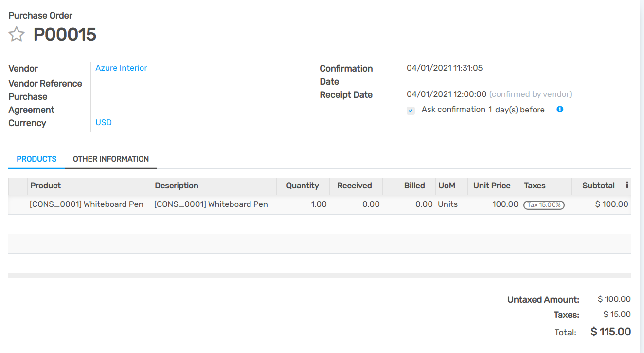Sort by the Quantity column header

[302, 186]
